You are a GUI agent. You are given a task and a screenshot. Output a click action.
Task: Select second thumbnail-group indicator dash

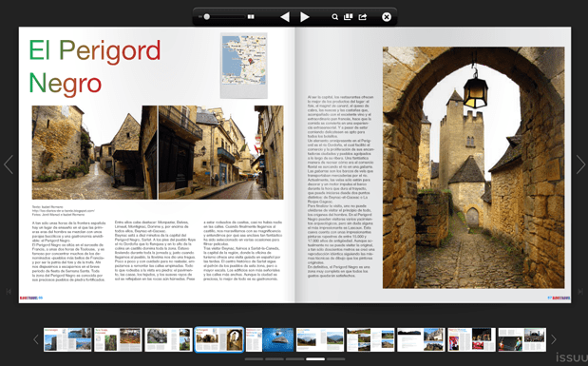click(275, 359)
